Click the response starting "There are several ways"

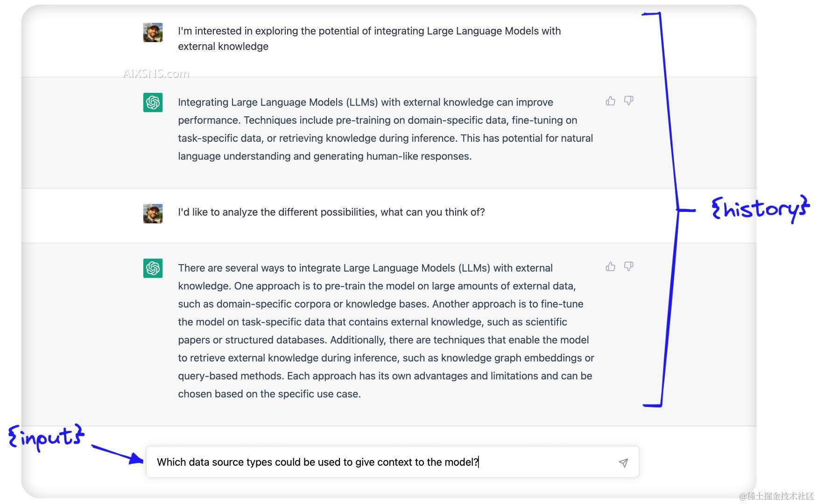click(385, 330)
